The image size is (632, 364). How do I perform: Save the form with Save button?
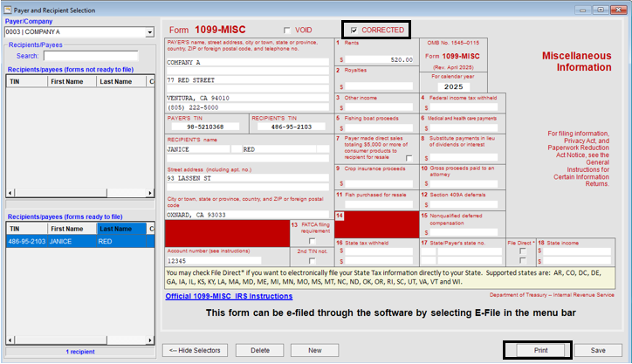[598, 350]
